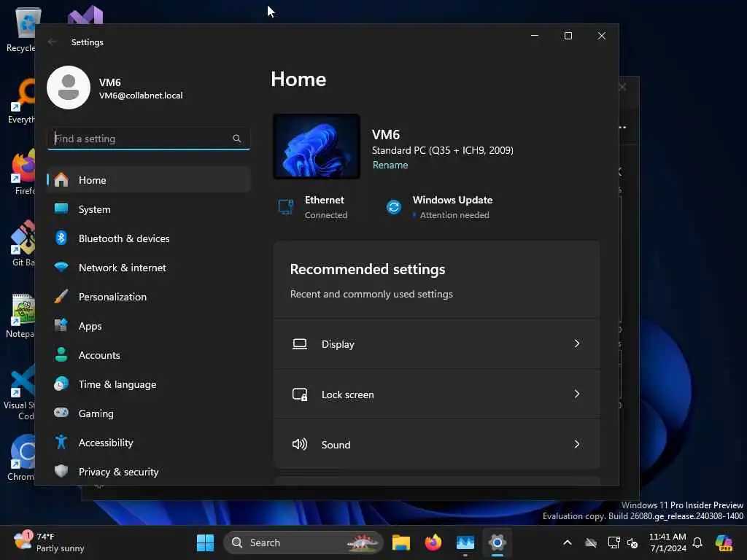
Task: Click the VM6 user avatar picture
Action: click(x=69, y=87)
